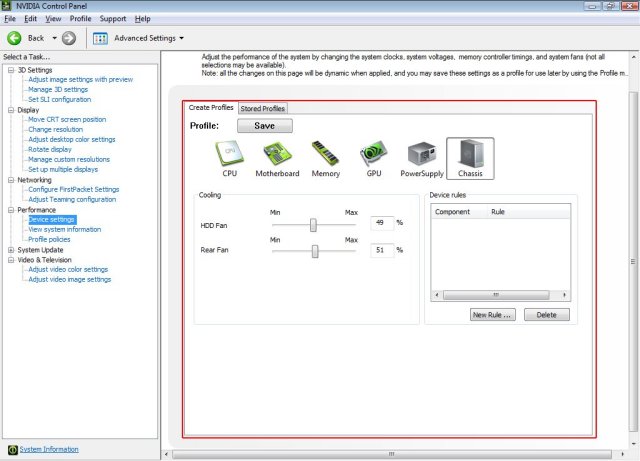640x461 pixels.
Task: Click the NVIDIA Control Panel title bar icon
Action: (x=7, y=6)
